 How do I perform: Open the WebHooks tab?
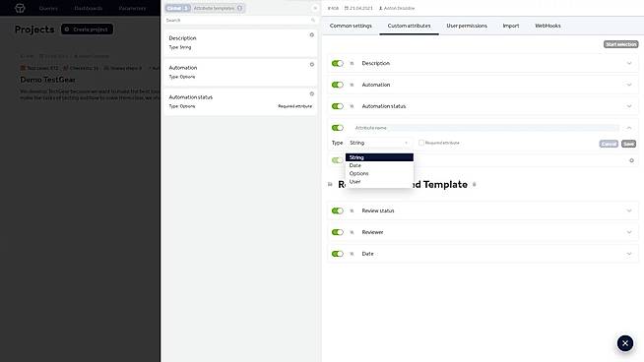pos(547,26)
